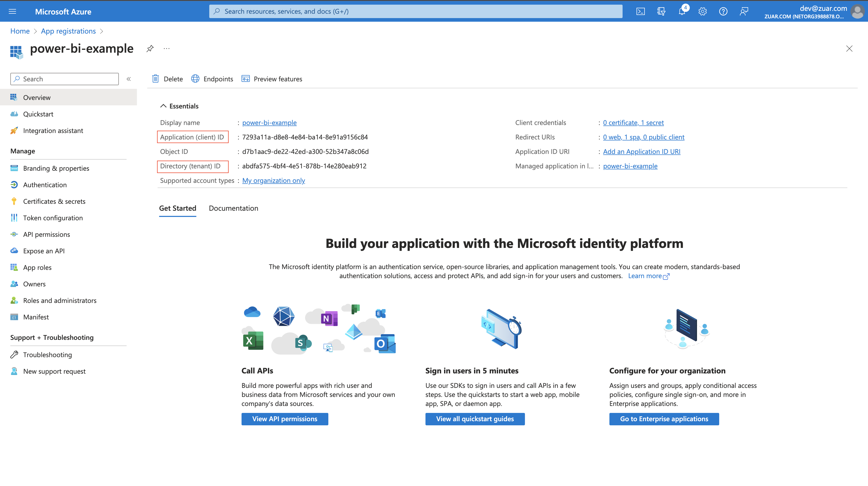
Task: Click the Object ID value
Action: point(305,152)
